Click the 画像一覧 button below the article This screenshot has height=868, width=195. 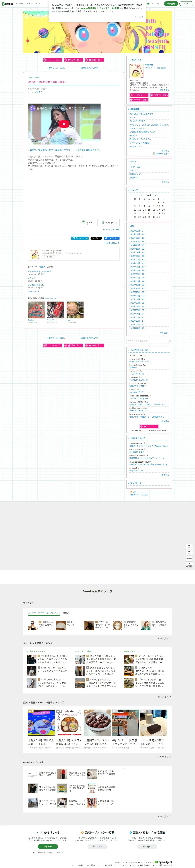point(94,346)
